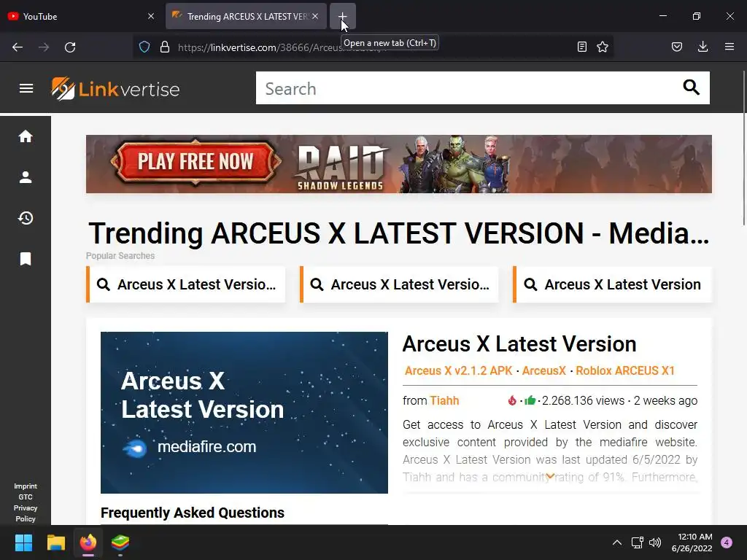Click the Frequently Asked Questions heading
Viewport: 747px width, 560px height.
193,513
